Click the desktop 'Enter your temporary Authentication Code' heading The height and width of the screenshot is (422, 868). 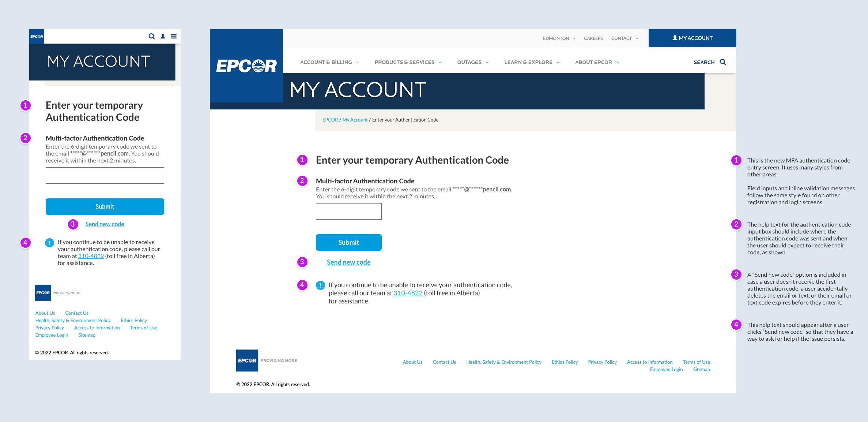[x=412, y=160]
